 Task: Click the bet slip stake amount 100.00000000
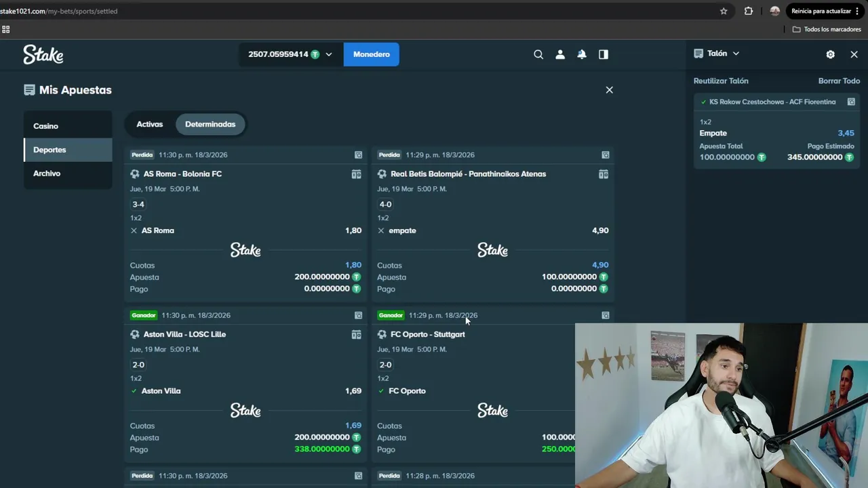click(727, 157)
